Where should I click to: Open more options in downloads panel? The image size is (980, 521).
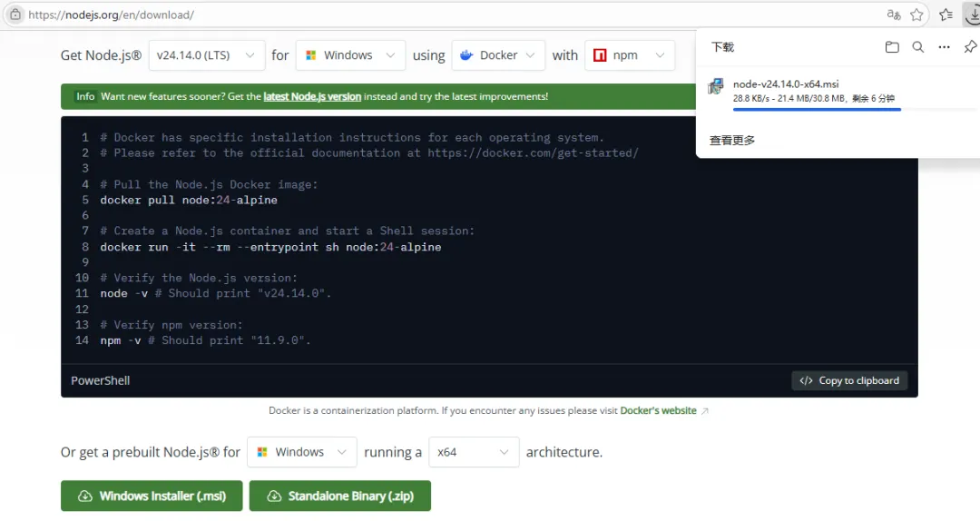tap(944, 47)
